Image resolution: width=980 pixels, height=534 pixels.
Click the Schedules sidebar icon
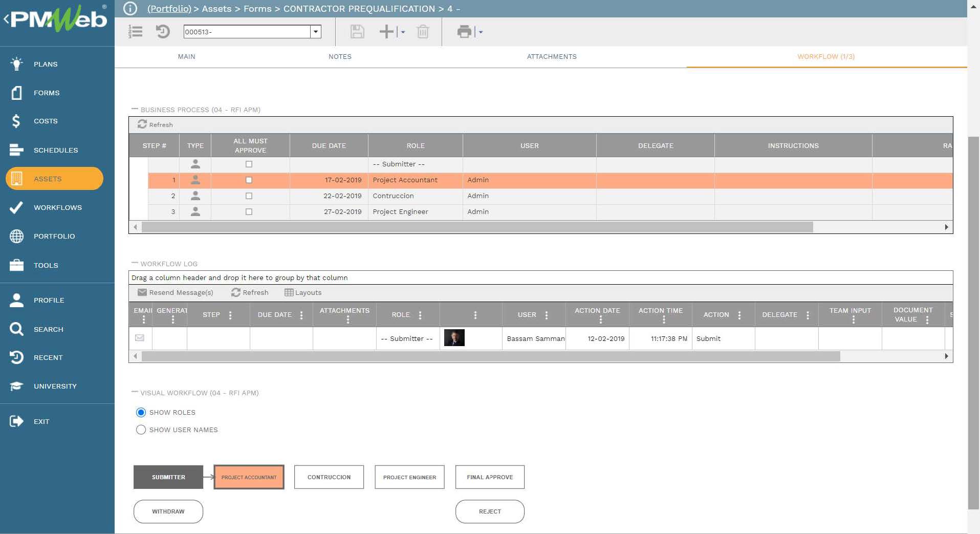tap(16, 150)
